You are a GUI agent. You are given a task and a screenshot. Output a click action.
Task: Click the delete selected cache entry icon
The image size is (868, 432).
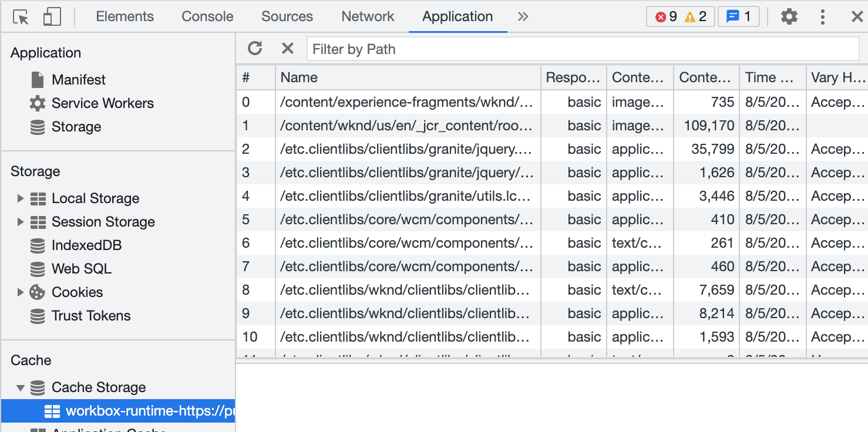point(287,48)
